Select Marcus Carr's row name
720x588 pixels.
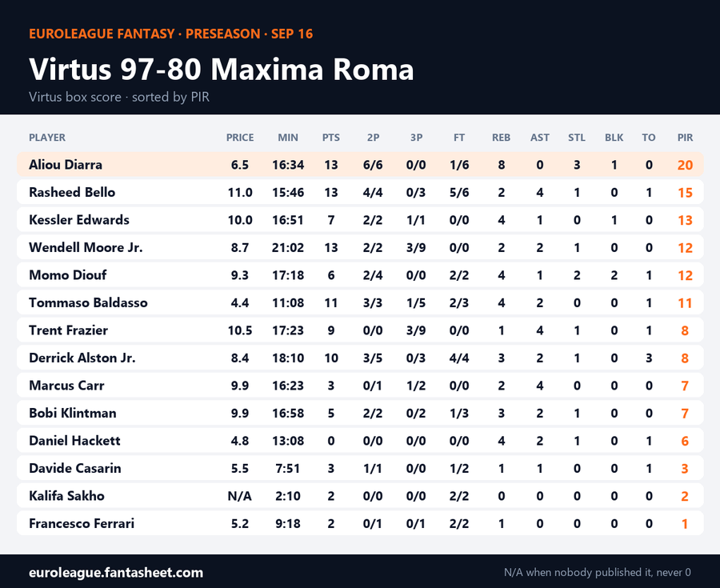[x=66, y=385]
